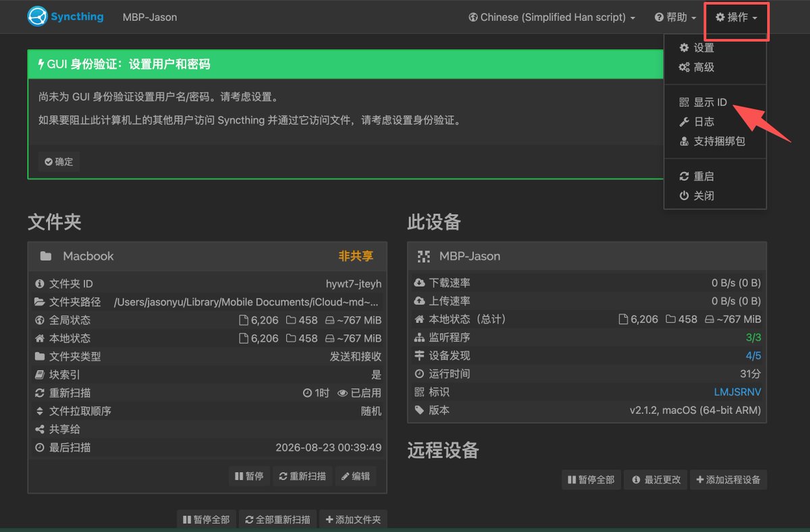Click the folder path /Users/jasonyu/Library text
This screenshot has height=532, width=810.
pyautogui.click(x=247, y=302)
